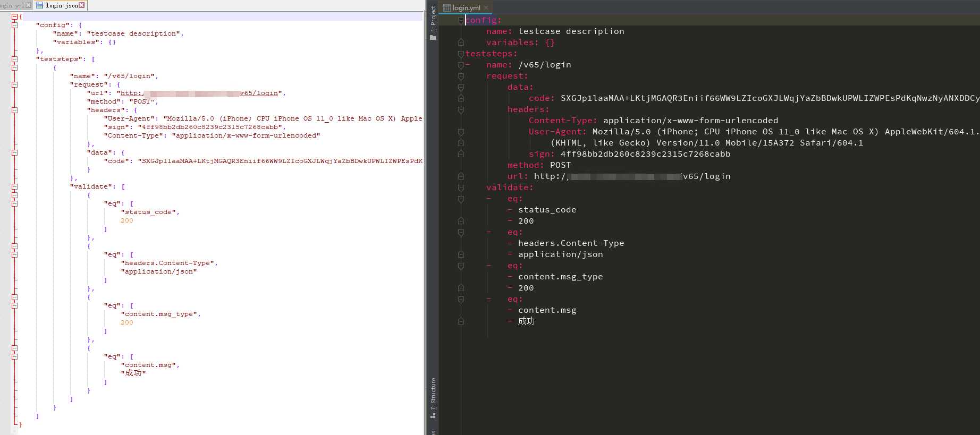Click the code: line in login.yml
Image resolution: width=980 pixels, height=435 pixels.
[754, 98]
